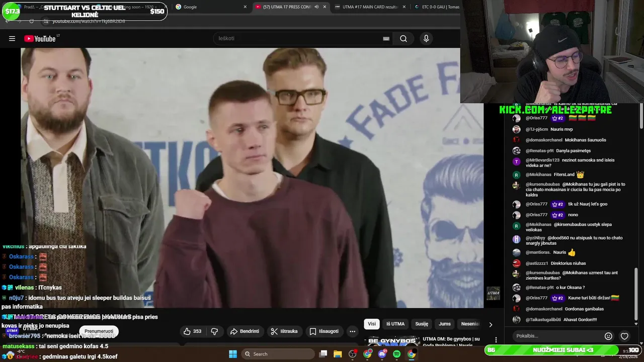Image resolution: width=644 pixels, height=362 pixels.
Task: Go to the YouTube home logo
Action: pyautogui.click(x=40, y=39)
